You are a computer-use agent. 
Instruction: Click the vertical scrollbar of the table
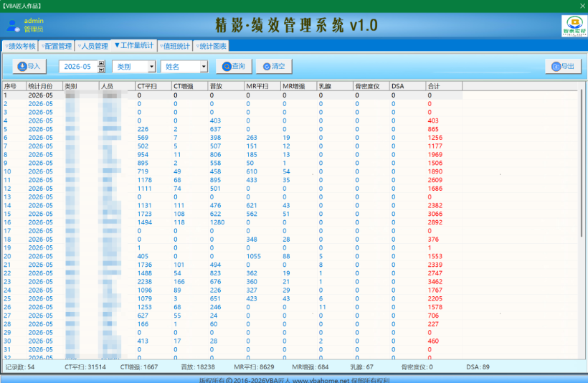point(582,164)
